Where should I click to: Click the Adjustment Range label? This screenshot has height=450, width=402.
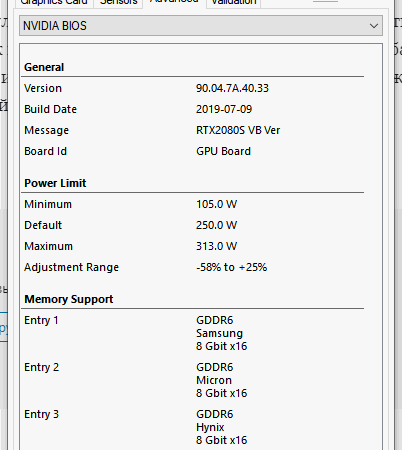click(71, 267)
